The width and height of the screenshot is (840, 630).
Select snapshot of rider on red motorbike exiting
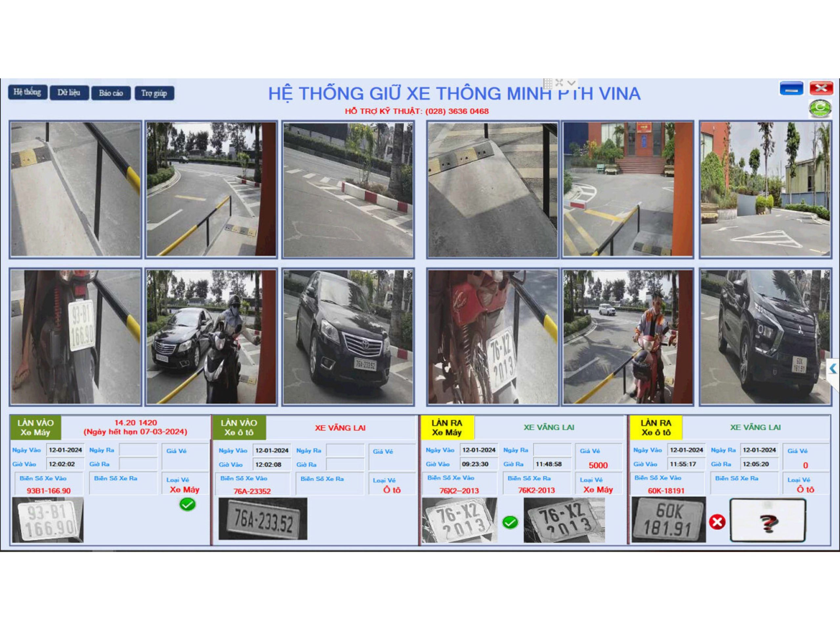pyautogui.click(x=628, y=337)
